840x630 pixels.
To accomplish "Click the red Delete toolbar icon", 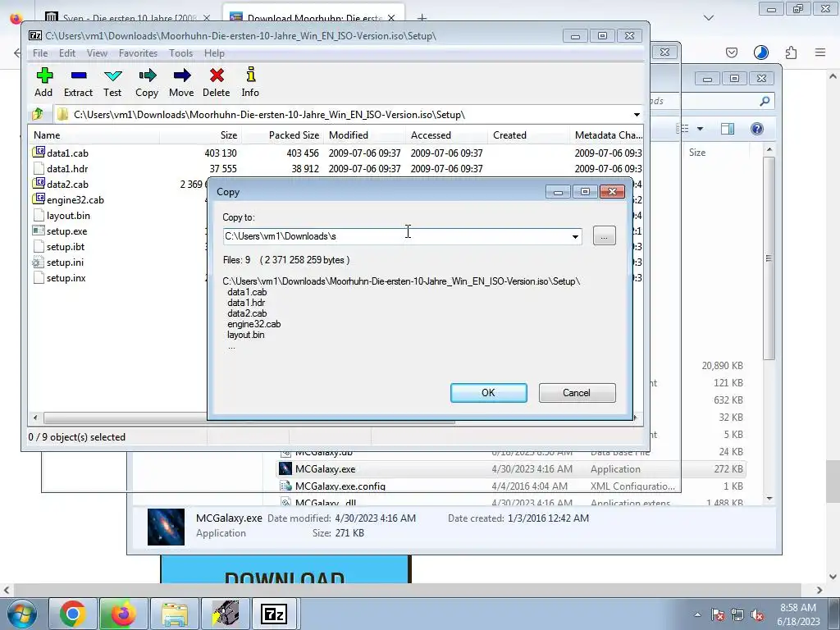I will pyautogui.click(x=217, y=82).
